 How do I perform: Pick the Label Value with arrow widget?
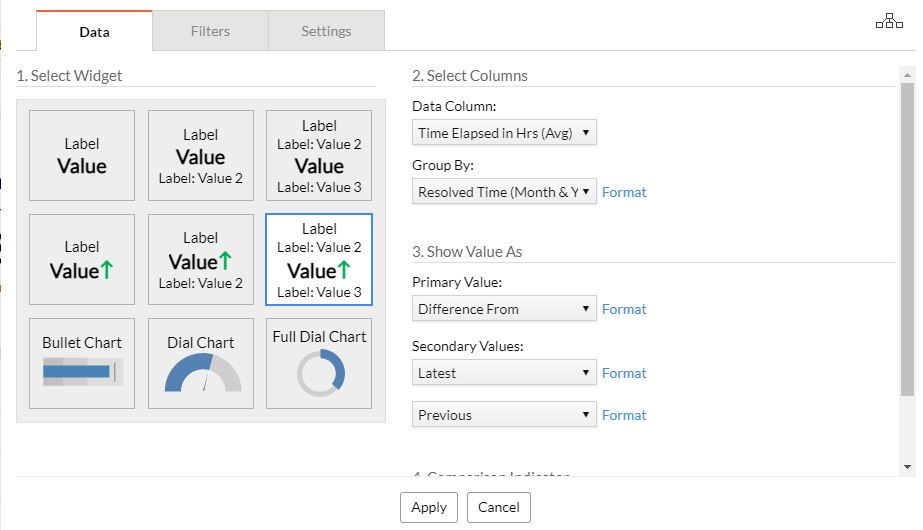point(82,259)
